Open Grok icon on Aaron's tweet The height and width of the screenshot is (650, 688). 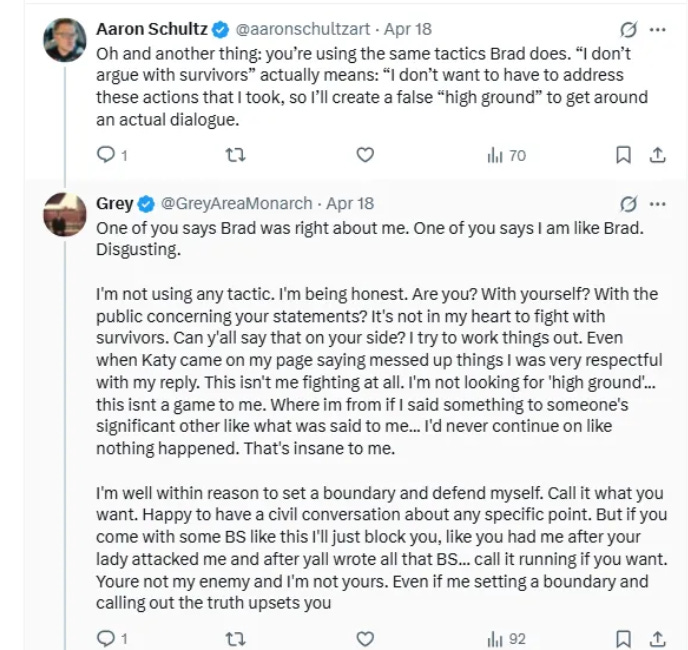click(x=629, y=30)
